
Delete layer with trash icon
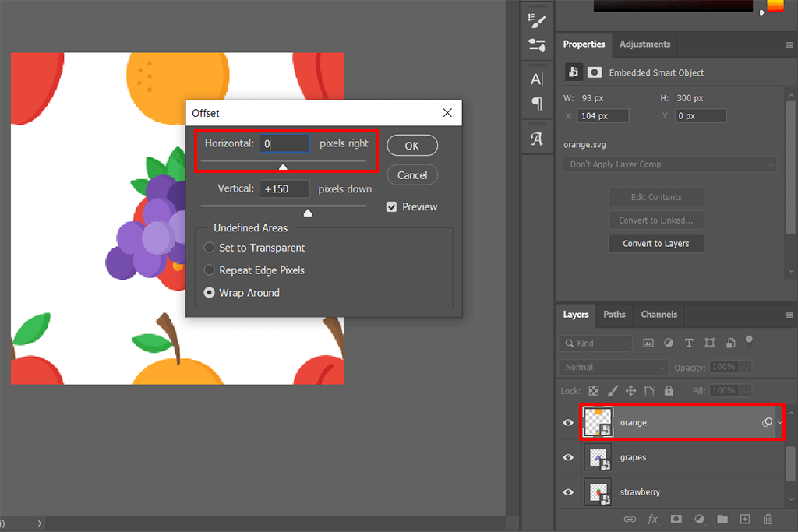click(768, 520)
